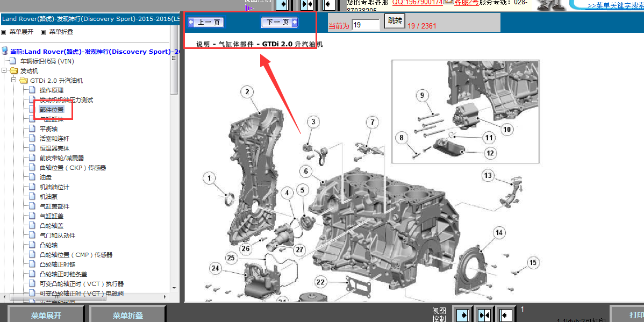Open 气缸缸盖 tree item
The height and width of the screenshot is (322, 644).
click(52, 216)
